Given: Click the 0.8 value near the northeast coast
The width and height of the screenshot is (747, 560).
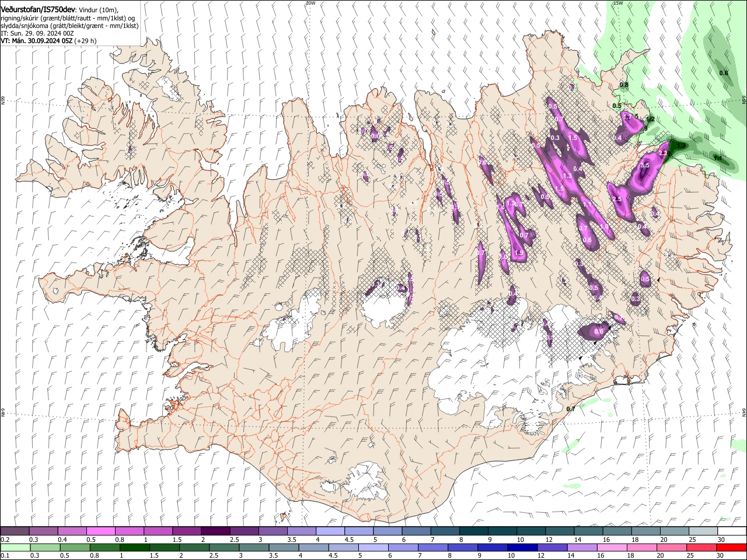Looking at the screenshot, I should (x=624, y=85).
